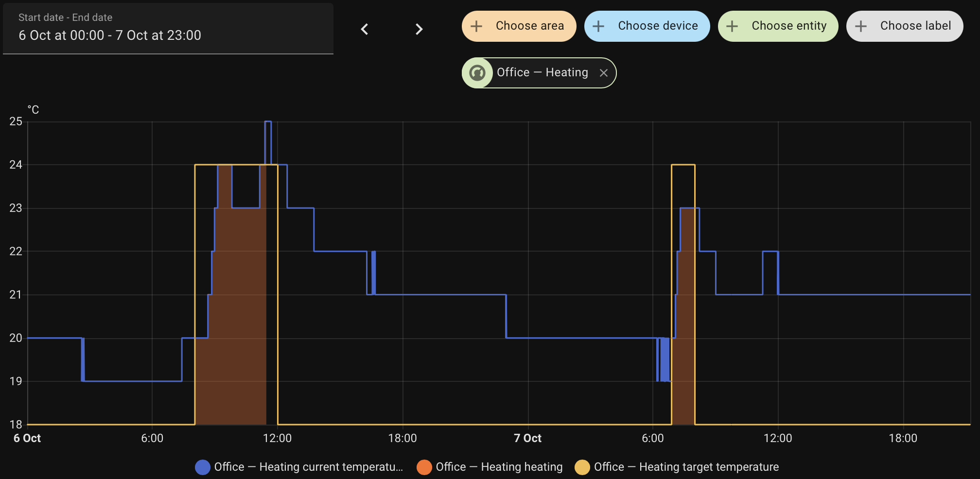980x479 pixels.
Task: Open the Choose device picker
Action: coord(657,26)
